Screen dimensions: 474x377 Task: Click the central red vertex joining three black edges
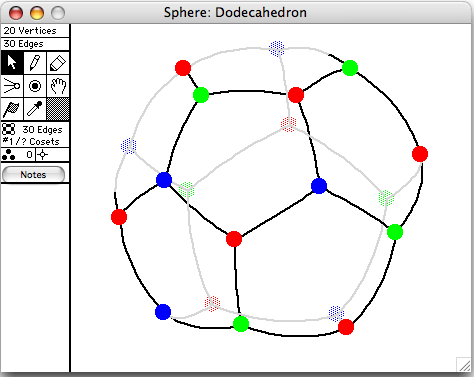234,239
